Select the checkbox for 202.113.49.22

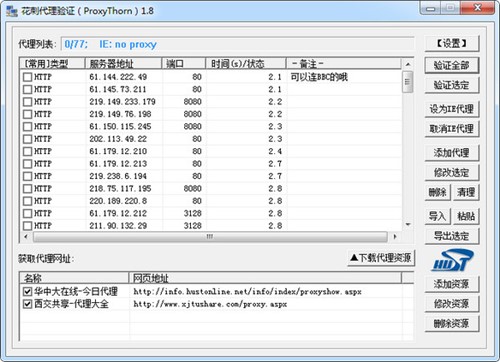coord(27,139)
